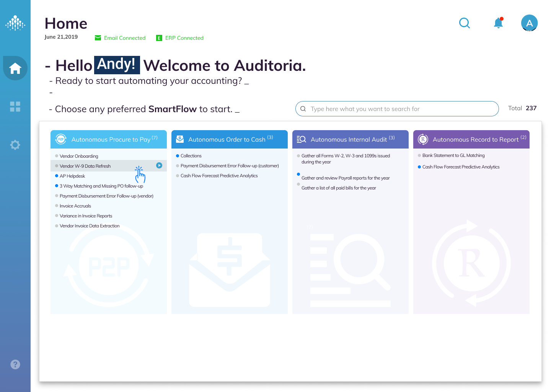Select Payment Disbursement Error Follow-up (customer)
551x392 pixels.
[x=230, y=166]
